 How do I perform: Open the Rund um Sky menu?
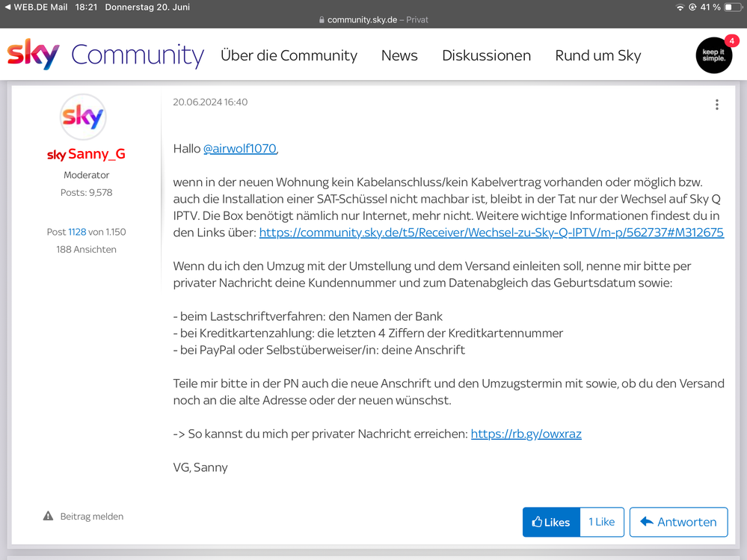click(x=597, y=55)
